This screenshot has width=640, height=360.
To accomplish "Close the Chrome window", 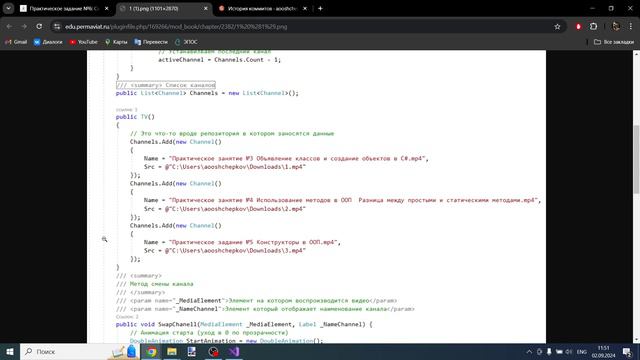I will pos(630,8).
